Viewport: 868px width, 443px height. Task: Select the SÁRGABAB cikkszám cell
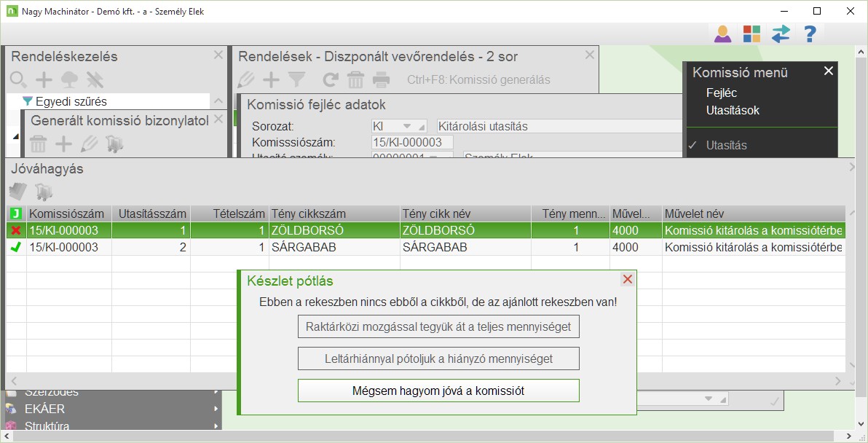334,247
